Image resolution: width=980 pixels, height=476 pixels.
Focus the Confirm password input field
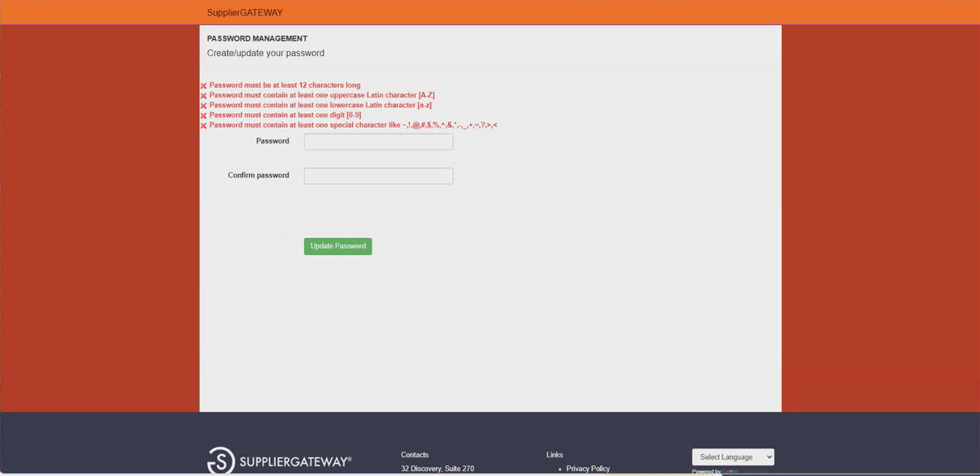coord(378,176)
